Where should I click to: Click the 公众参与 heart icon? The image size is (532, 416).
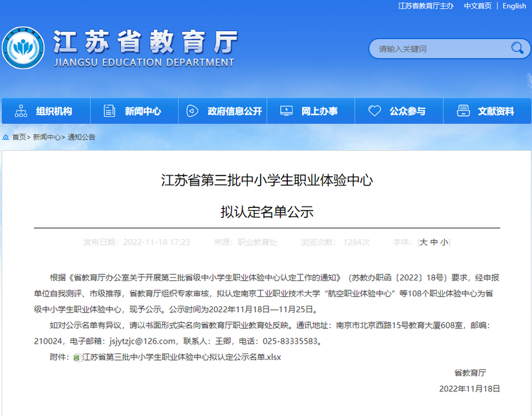point(374,111)
